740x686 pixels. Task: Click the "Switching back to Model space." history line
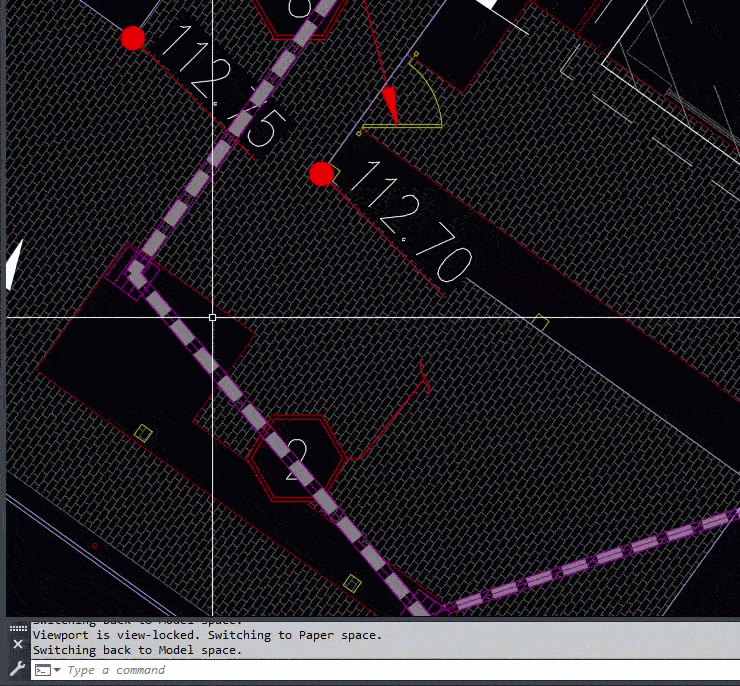click(x=137, y=650)
